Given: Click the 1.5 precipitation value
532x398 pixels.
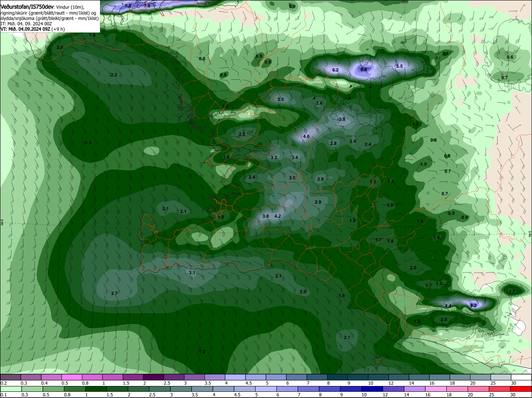Looking at the screenshot, I should (x=391, y=181).
